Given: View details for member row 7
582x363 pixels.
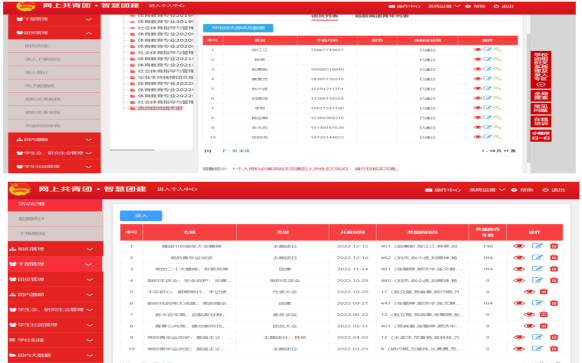Looking at the screenshot, I should pos(477,108).
